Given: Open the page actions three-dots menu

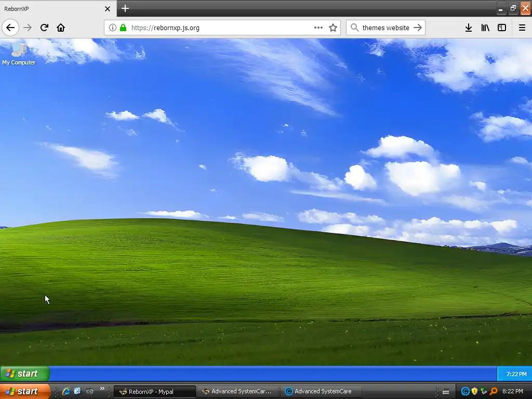Looking at the screenshot, I should [318, 28].
